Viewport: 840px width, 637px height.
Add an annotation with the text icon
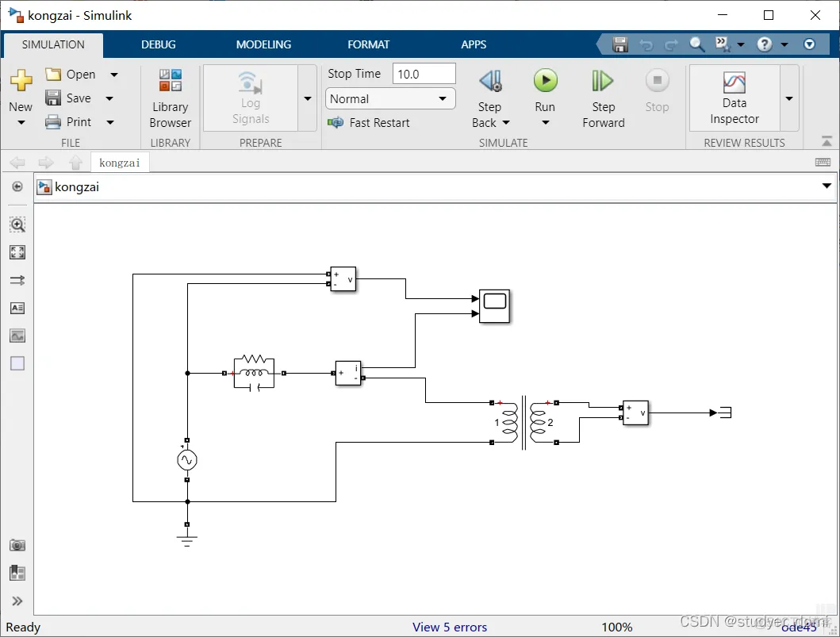(x=17, y=308)
